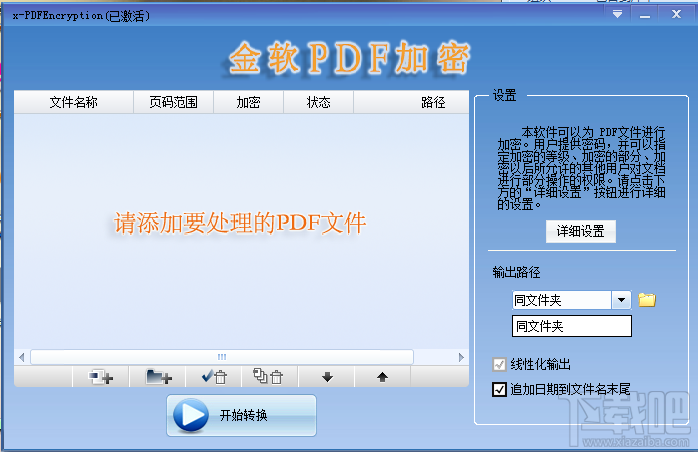698x452 pixels.
Task: Click 页码范围 column header
Action: click(x=174, y=102)
